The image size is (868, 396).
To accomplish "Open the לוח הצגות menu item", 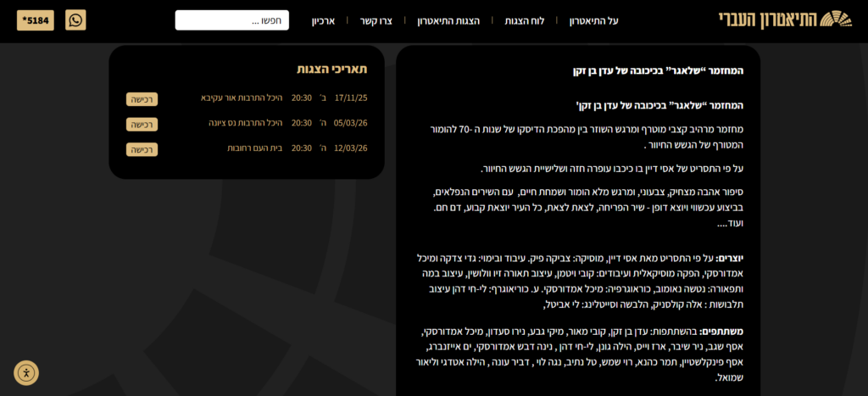I will (x=524, y=21).
